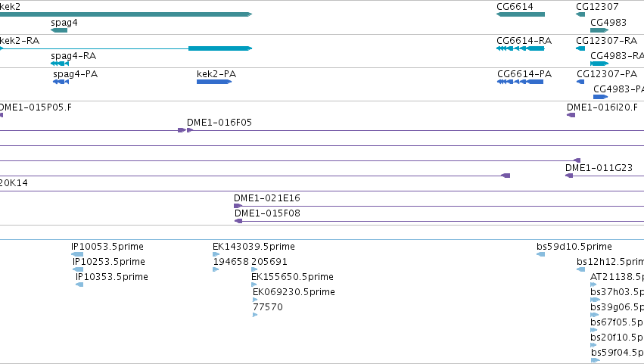Click the CG6614-RA transcript glyph

521,48
